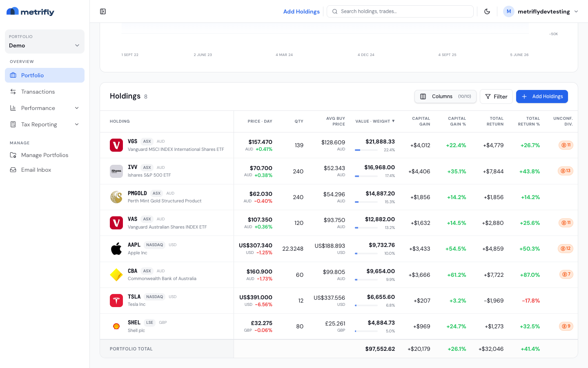
Task: Click the 4 DEC 24 chart date label
Action: tap(366, 55)
